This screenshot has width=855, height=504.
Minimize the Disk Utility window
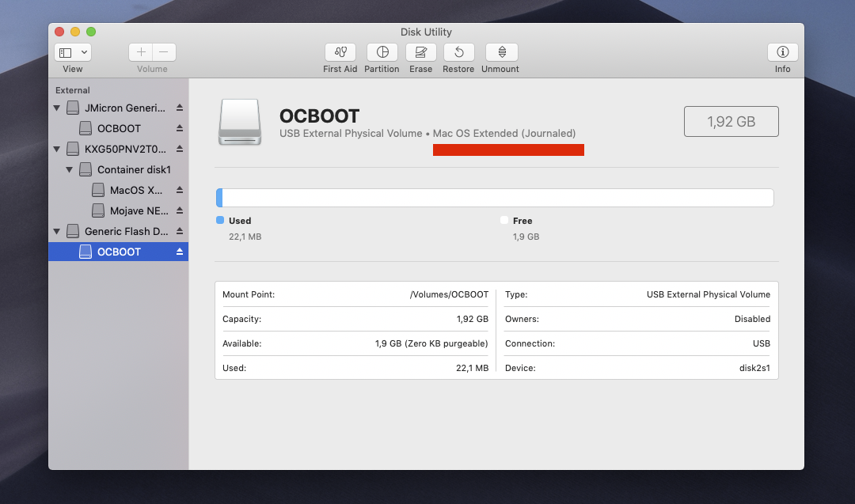pos(75,32)
